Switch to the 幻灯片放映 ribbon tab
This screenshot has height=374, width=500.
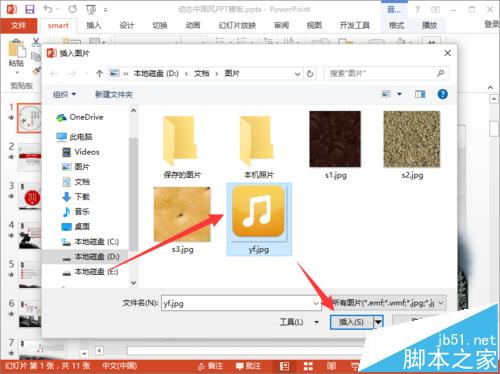tap(237, 26)
